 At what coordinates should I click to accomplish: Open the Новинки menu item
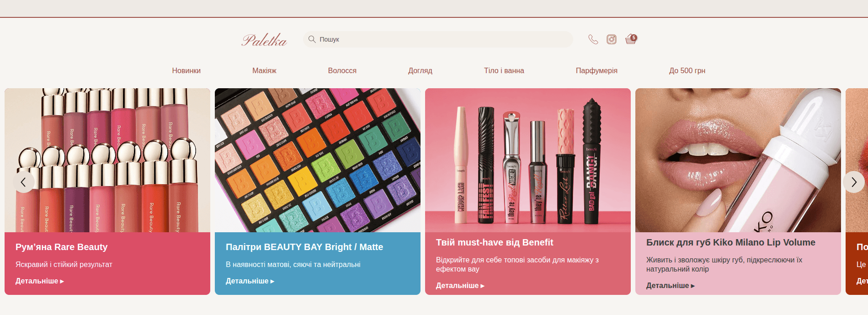pyautogui.click(x=186, y=70)
